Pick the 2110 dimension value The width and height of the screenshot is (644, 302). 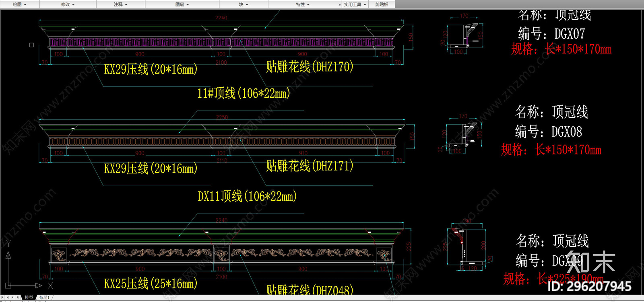pyautogui.click(x=222, y=160)
